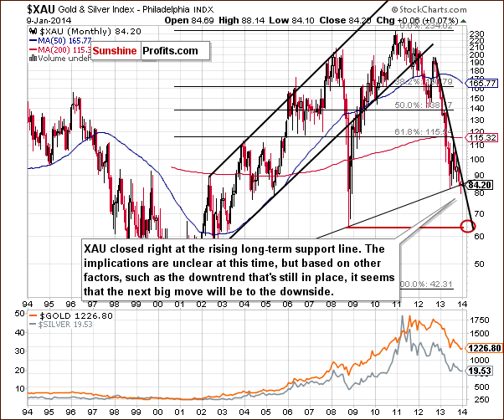
Task: Click the 'MA(50) 165.77' legend entry
Action: [x=64, y=41]
